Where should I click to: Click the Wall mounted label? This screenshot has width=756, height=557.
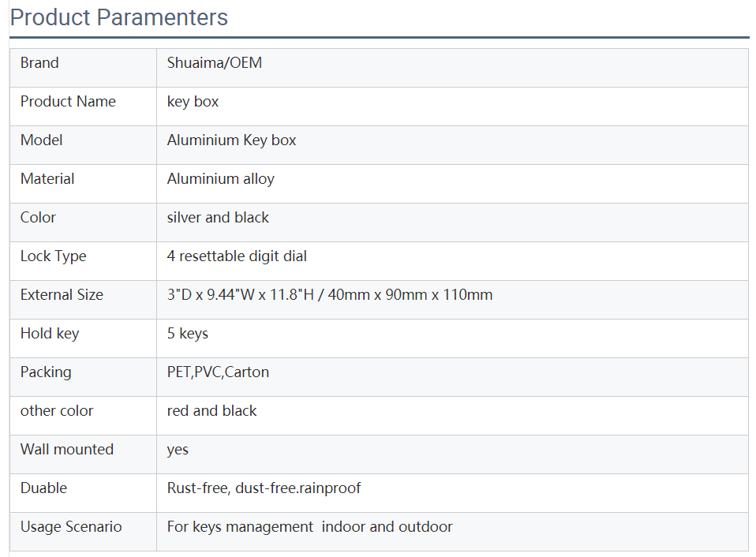pyautogui.click(x=67, y=450)
